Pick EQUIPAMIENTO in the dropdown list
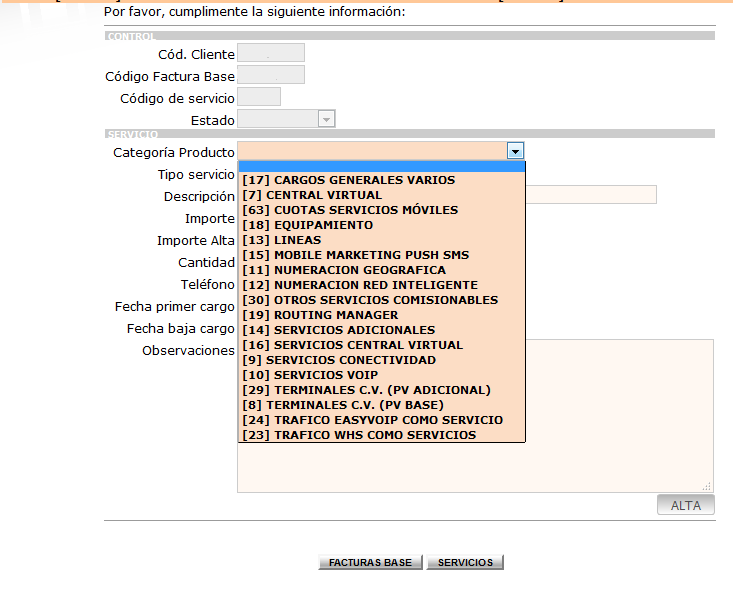 (x=382, y=225)
